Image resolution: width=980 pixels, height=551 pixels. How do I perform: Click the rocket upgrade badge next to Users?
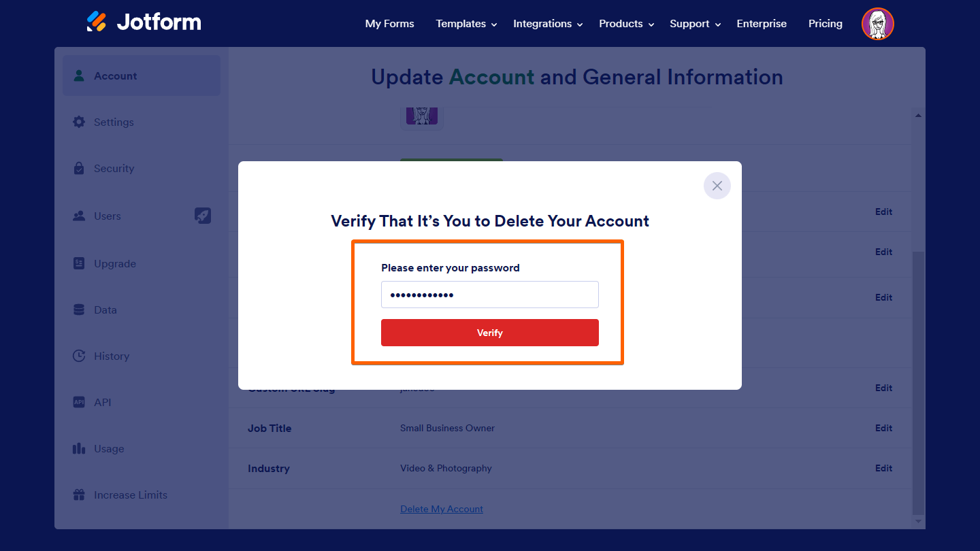point(203,216)
